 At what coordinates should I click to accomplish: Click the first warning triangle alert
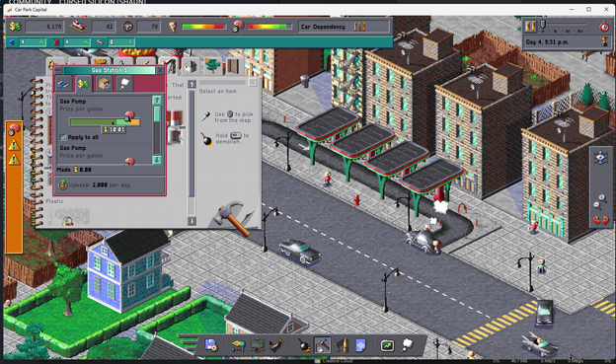(x=14, y=145)
